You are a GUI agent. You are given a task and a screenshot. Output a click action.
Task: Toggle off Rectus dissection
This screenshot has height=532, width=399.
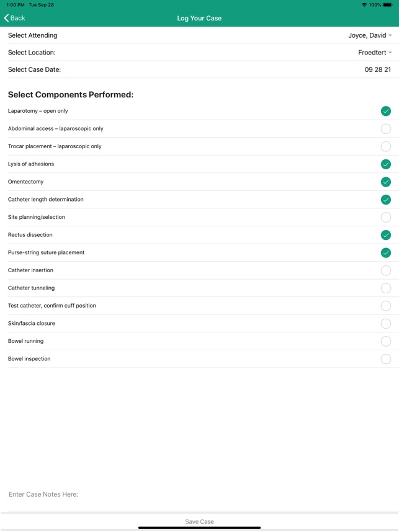[385, 235]
